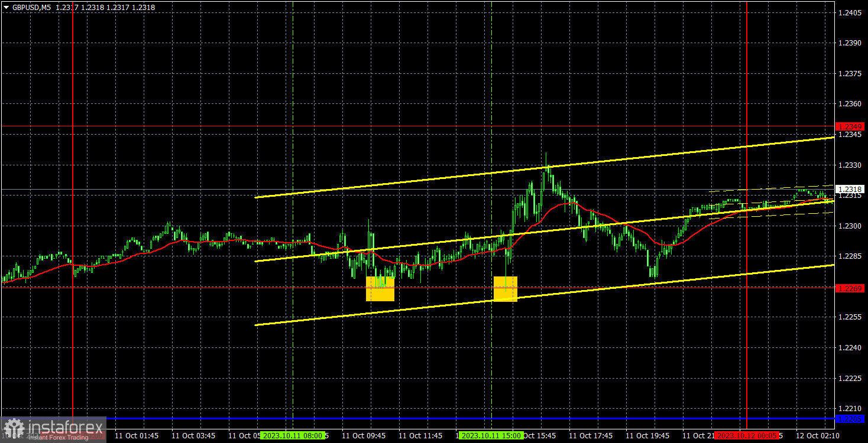Click the 1.2285 price axis label
The image size is (868, 443).
pyautogui.click(x=850, y=256)
